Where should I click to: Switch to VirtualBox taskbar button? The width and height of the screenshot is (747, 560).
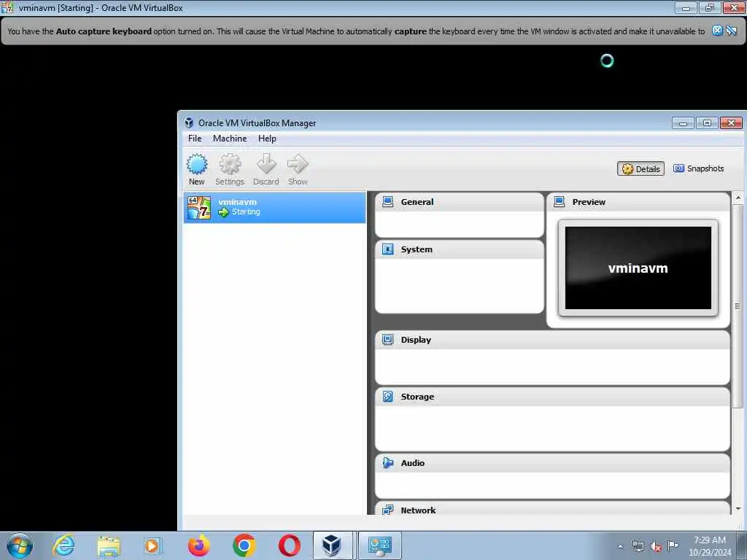point(333,545)
